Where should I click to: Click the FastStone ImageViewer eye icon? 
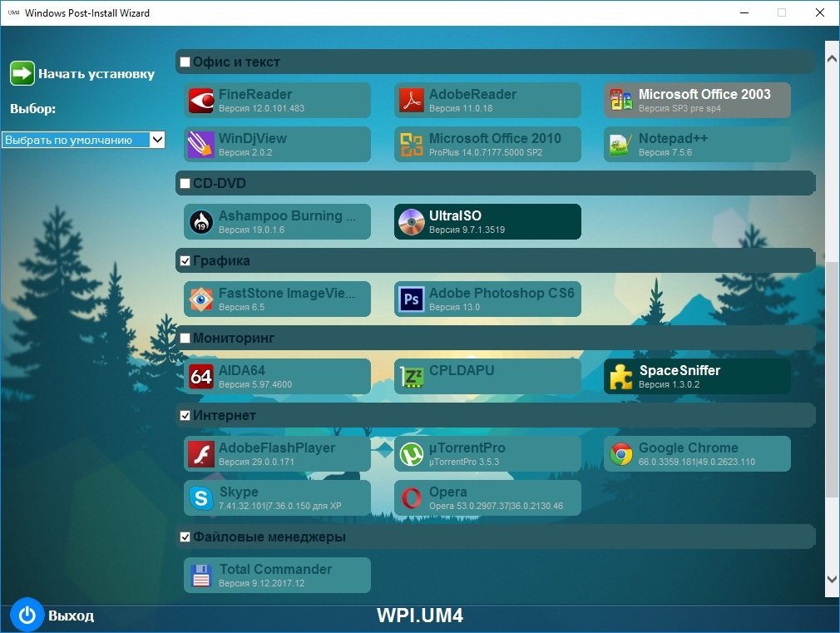(201, 299)
